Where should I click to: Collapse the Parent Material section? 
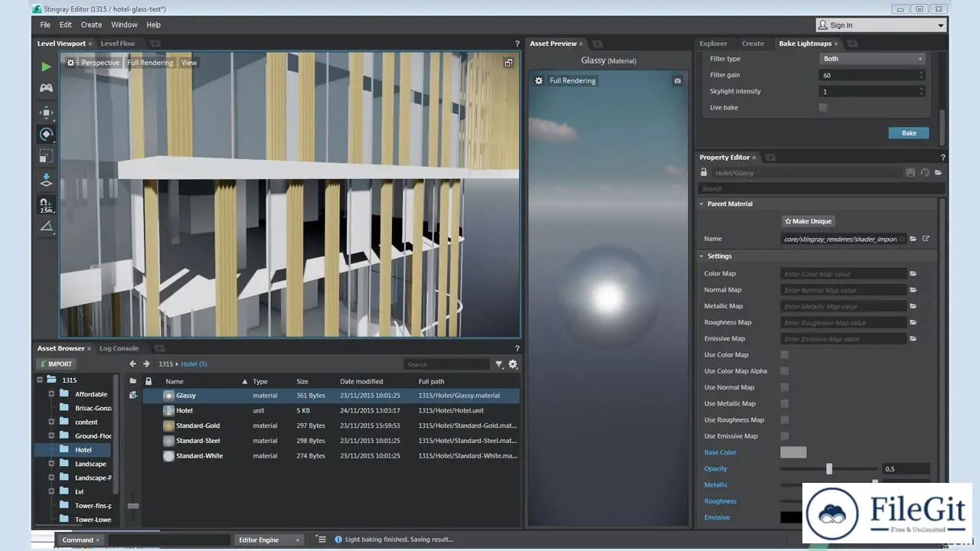701,204
